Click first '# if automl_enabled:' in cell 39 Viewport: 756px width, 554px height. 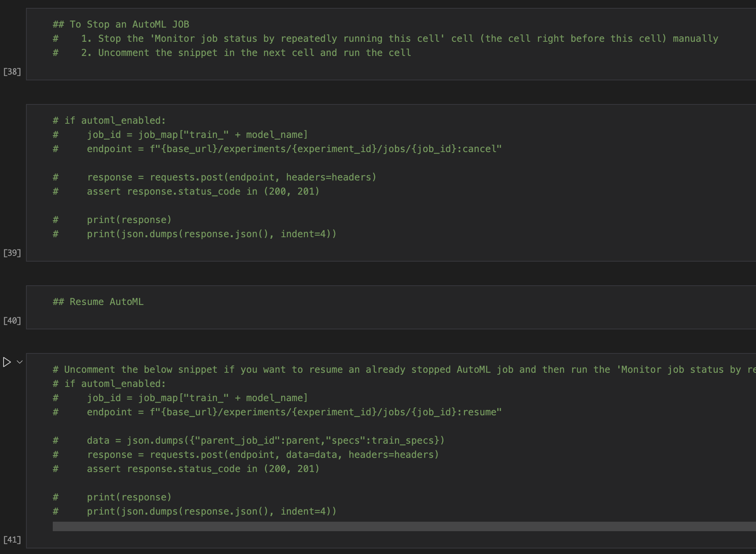tap(109, 121)
